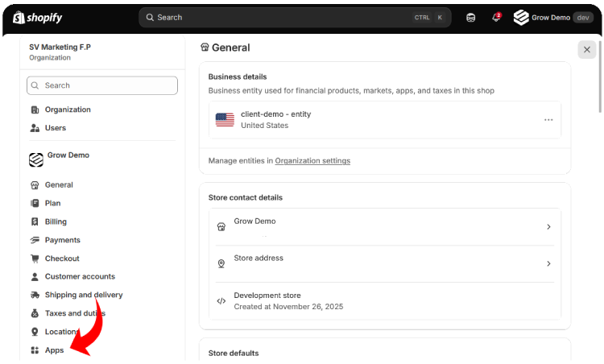Click the Plan icon
604x364 pixels.
tap(35, 204)
